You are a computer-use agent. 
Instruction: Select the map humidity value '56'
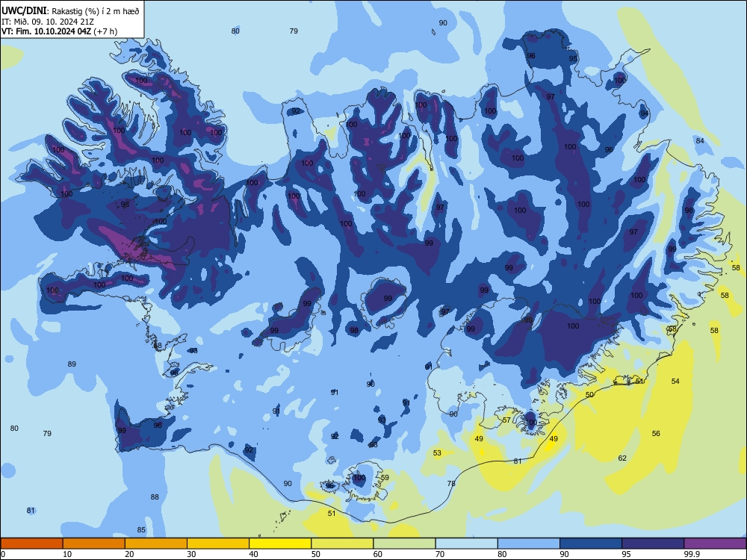pyautogui.click(x=656, y=433)
